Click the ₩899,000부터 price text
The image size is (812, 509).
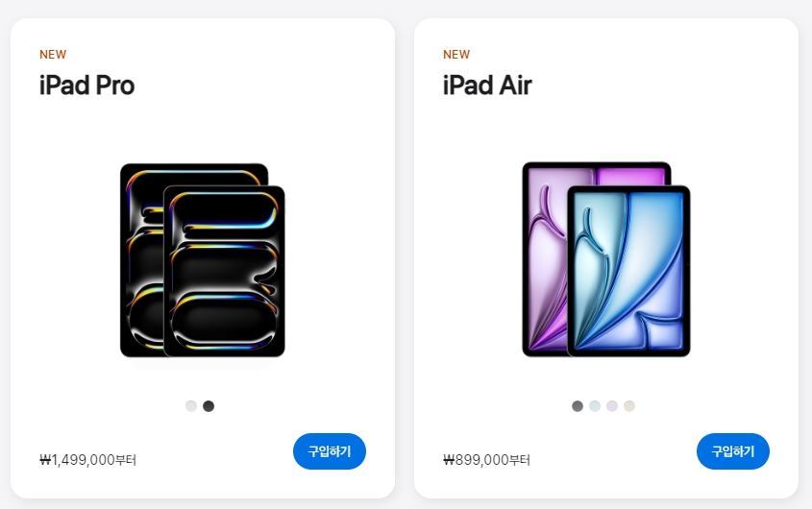487,460
